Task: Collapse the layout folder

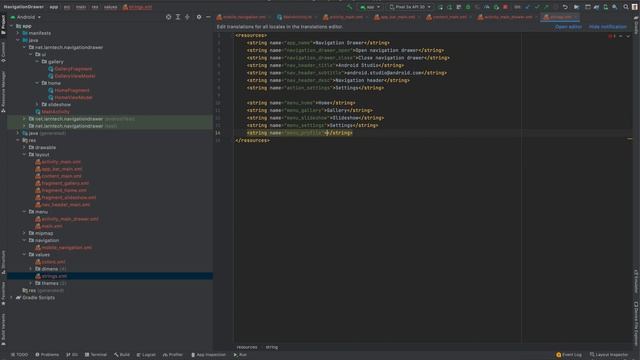Action: pyautogui.click(x=24, y=155)
